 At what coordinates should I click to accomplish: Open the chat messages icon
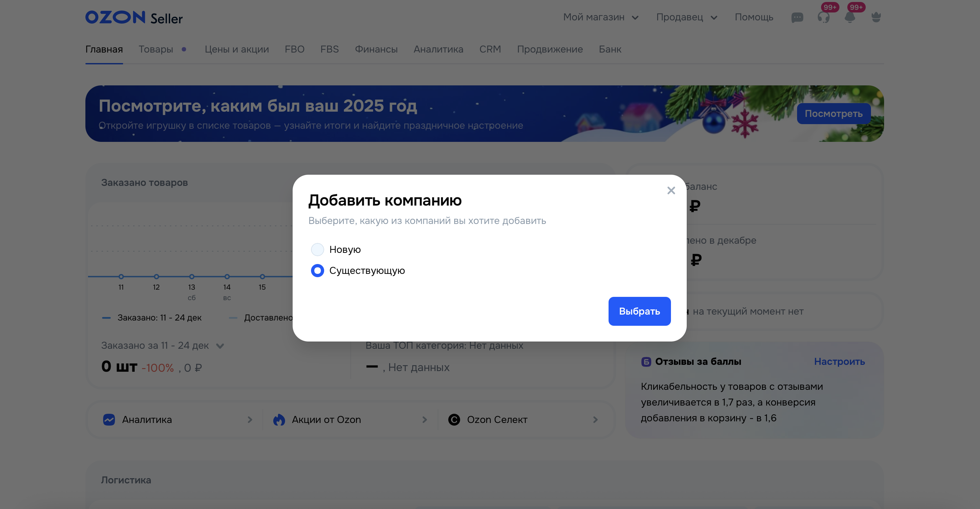pyautogui.click(x=797, y=17)
